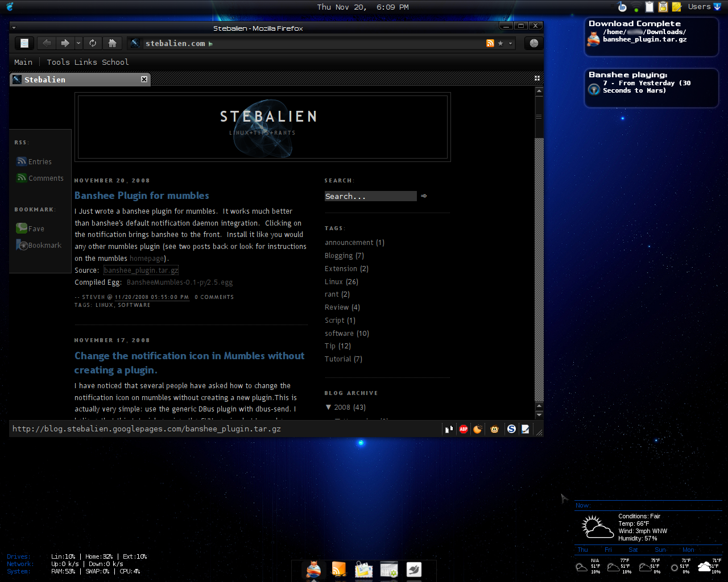Open the address bar history dropdown

point(510,43)
